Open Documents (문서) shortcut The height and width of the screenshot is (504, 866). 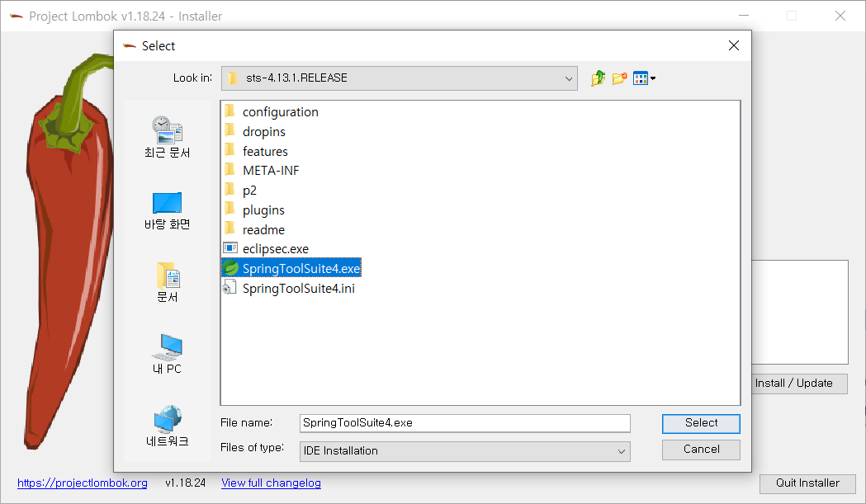(x=168, y=282)
